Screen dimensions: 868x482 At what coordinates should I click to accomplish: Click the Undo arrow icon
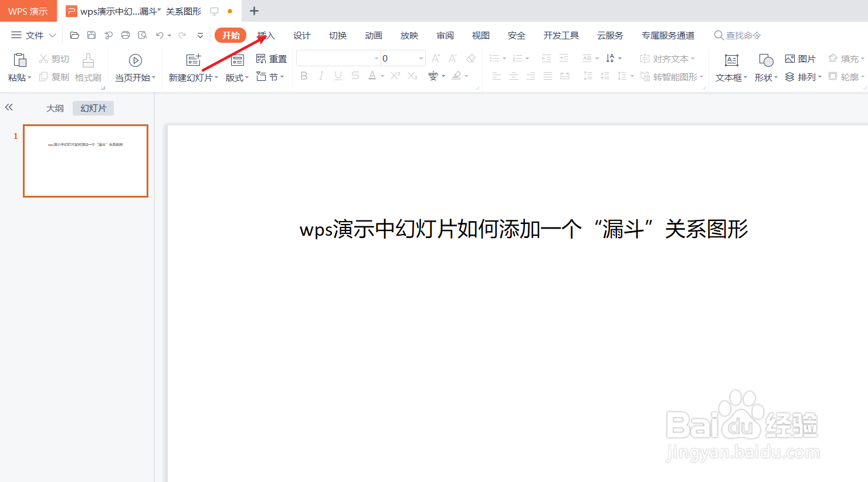pyautogui.click(x=160, y=35)
